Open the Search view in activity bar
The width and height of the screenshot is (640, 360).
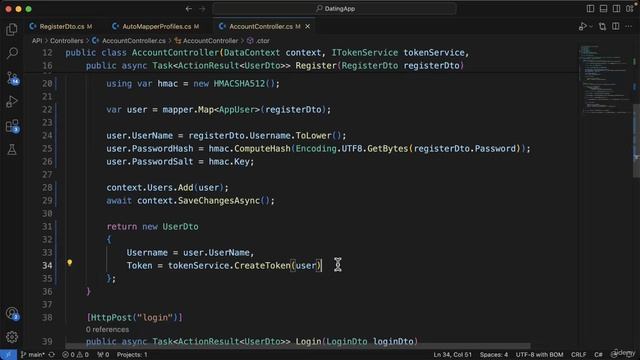tap(12, 53)
